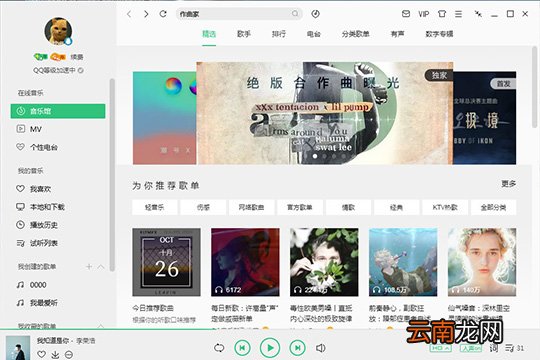Switch to mini mode icon

pos(478,14)
